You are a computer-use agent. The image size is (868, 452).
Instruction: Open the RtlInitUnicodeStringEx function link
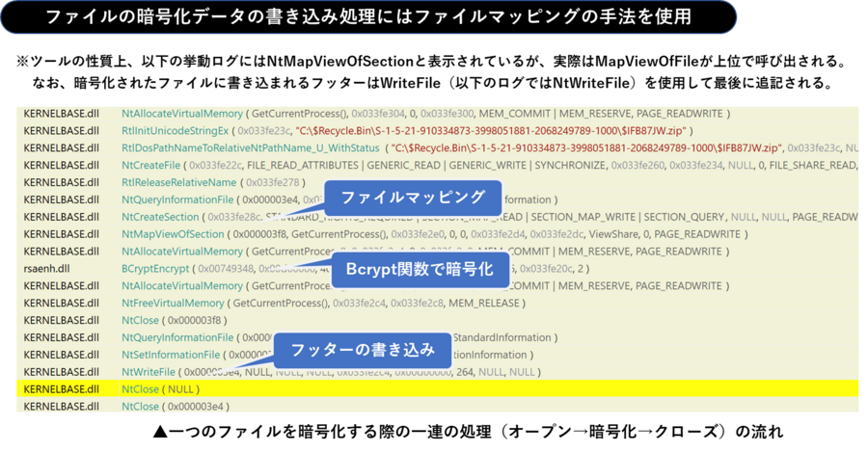[x=176, y=130]
